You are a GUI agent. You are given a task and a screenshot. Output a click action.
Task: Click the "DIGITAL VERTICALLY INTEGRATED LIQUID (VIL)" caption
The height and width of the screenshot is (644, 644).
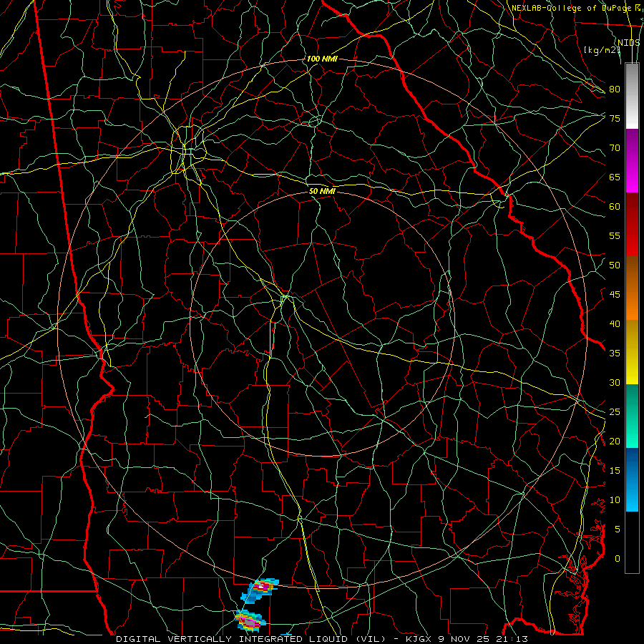(x=251, y=639)
